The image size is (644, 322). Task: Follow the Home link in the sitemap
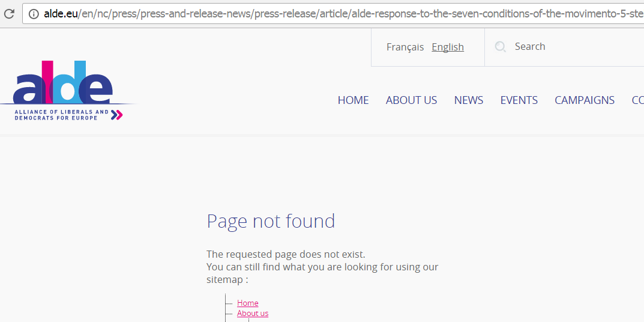click(247, 303)
